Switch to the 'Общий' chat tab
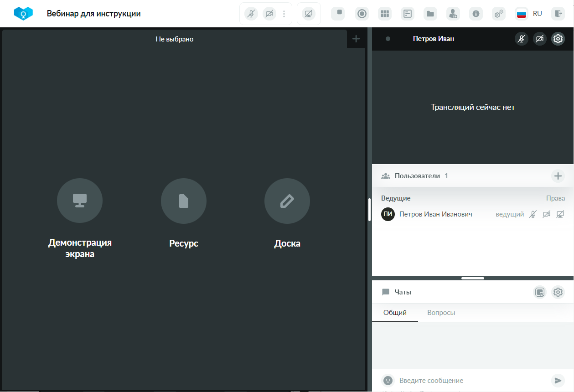Image resolution: width=574 pixels, height=392 pixels. pyautogui.click(x=395, y=313)
